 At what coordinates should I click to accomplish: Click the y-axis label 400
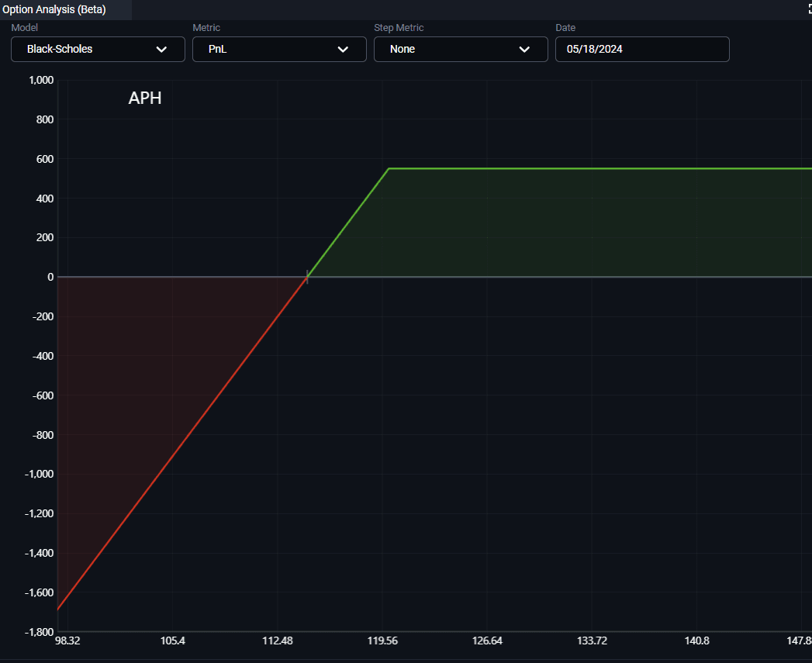[x=45, y=199]
